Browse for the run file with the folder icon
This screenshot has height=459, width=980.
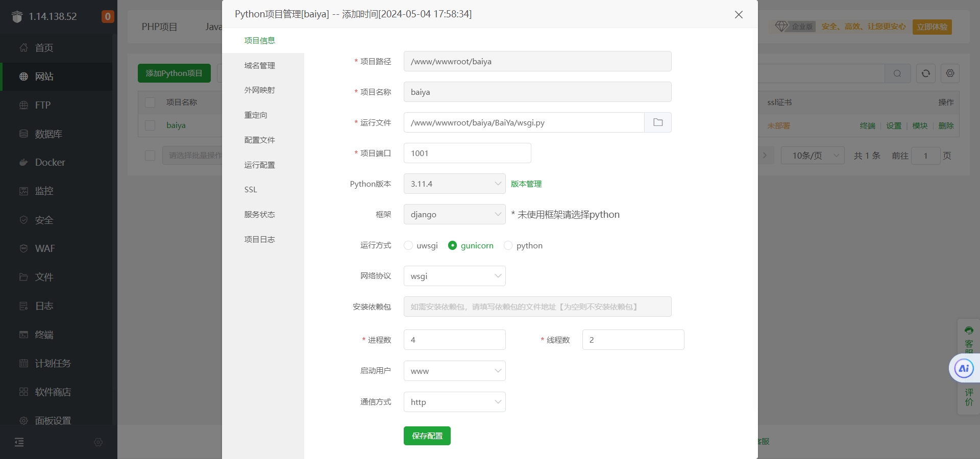click(658, 122)
